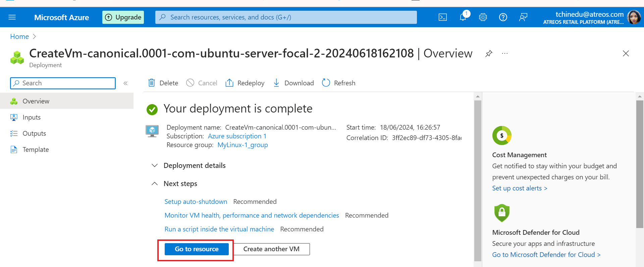Open the Feedback icon in header

523,17
